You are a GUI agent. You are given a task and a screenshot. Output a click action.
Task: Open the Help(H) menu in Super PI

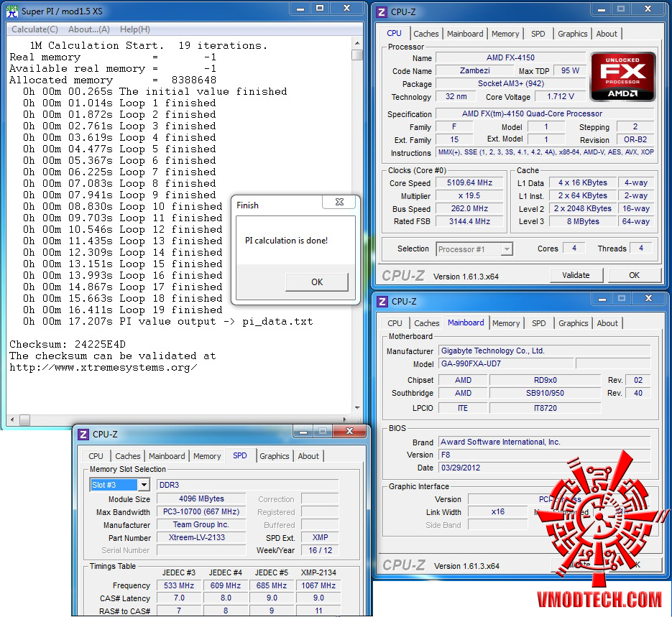tap(135, 29)
